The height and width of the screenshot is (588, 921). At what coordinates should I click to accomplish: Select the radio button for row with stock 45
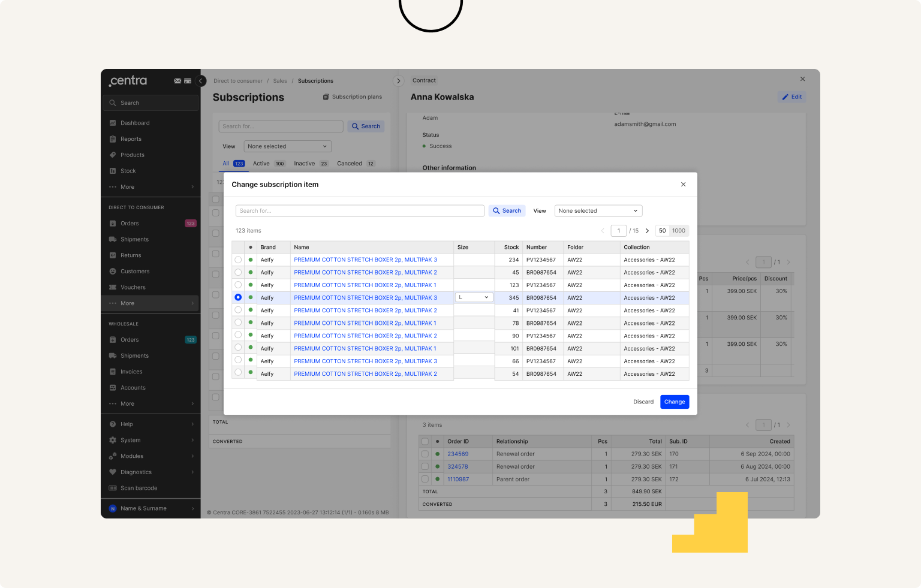pyautogui.click(x=238, y=272)
